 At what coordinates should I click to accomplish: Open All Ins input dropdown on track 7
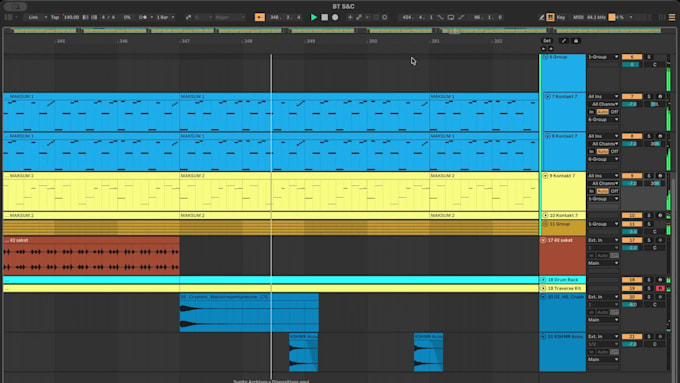click(x=603, y=96)
